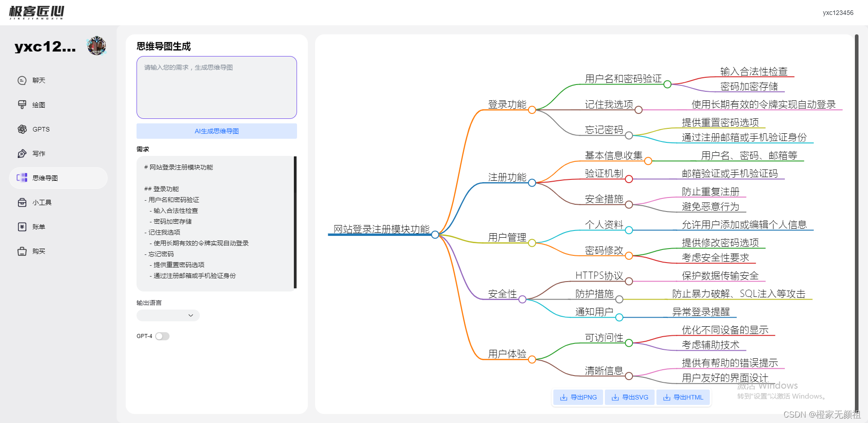Collapse the 用户体验 node circle
868x423 pixels.
[x=532, y=360]
